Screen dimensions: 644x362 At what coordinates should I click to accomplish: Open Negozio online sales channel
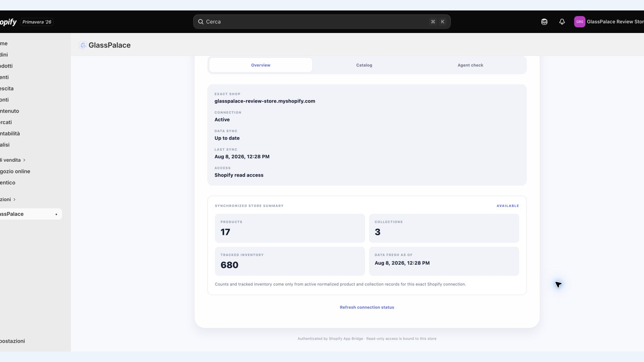click(x=31, y=171)
